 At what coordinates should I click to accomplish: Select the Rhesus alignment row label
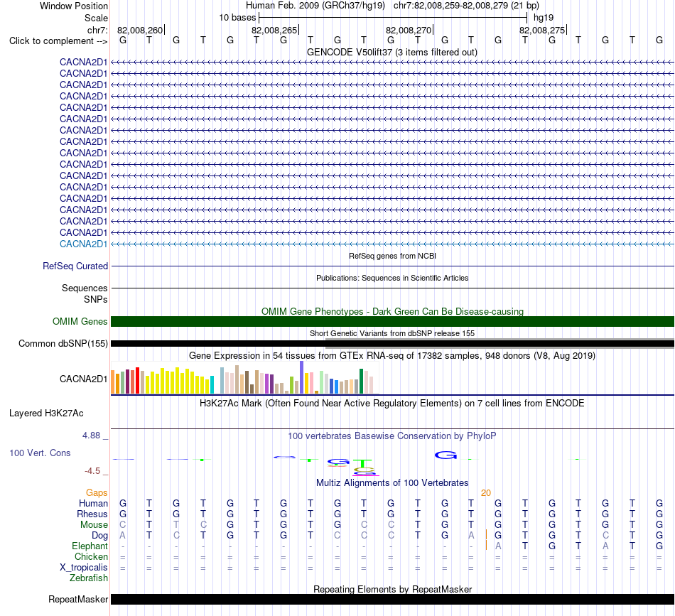(92, 514)
